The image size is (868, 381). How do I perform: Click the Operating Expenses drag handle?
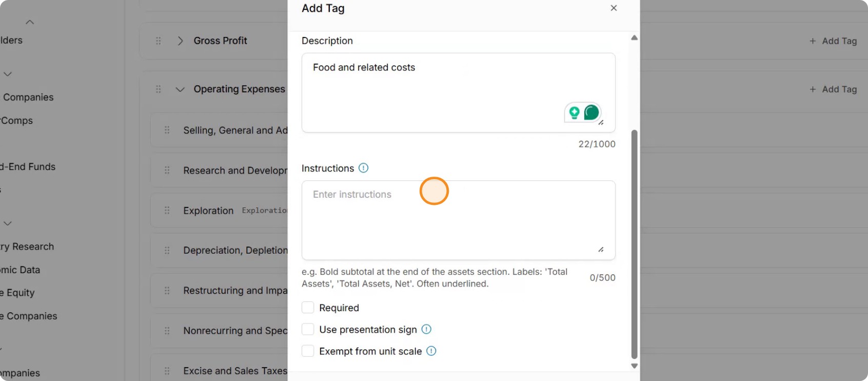[x=159, y=89]
